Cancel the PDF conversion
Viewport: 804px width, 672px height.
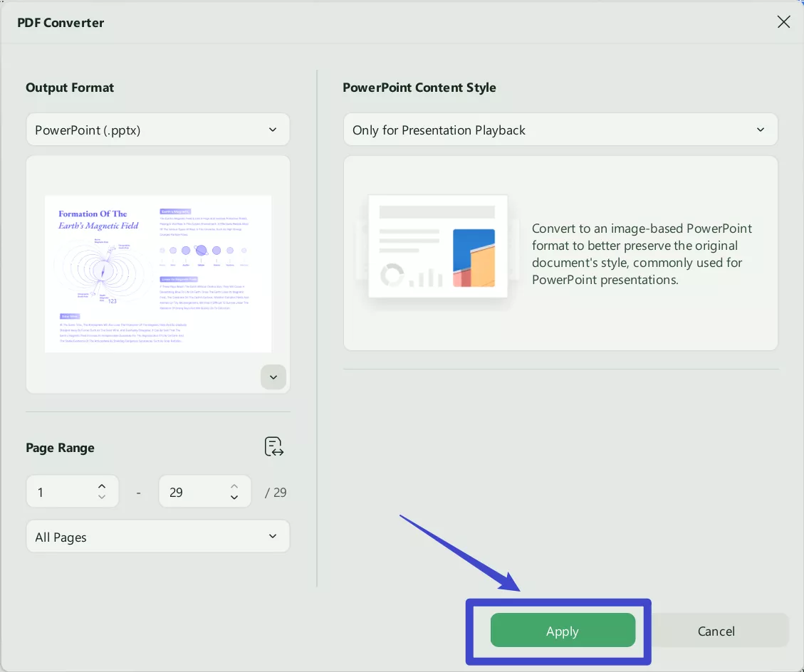(716, 631)
